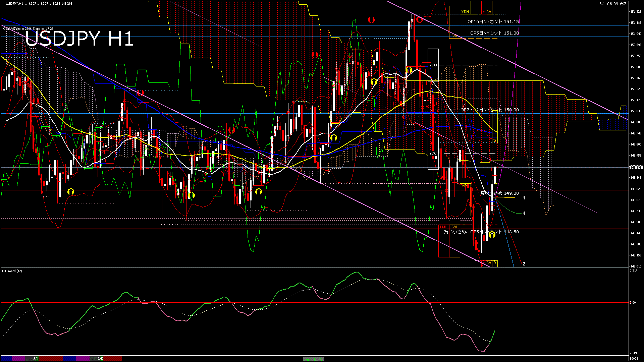The height and width of the screenshot is (362, 644).
Task: Select the OP5日NYカット 151.00 label
Action: click(494, 33)
